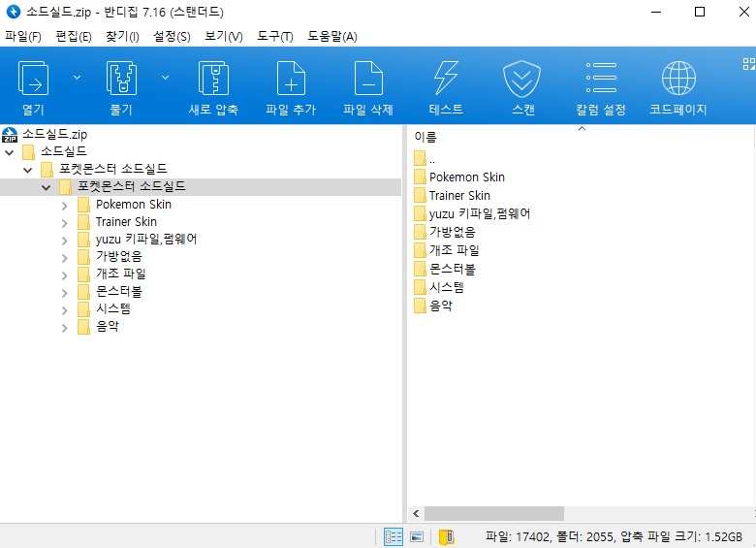Viewport: 756px width, 548px height.
Task: Run archive test with 테스트 icon
Action: [x=446, y=79]
